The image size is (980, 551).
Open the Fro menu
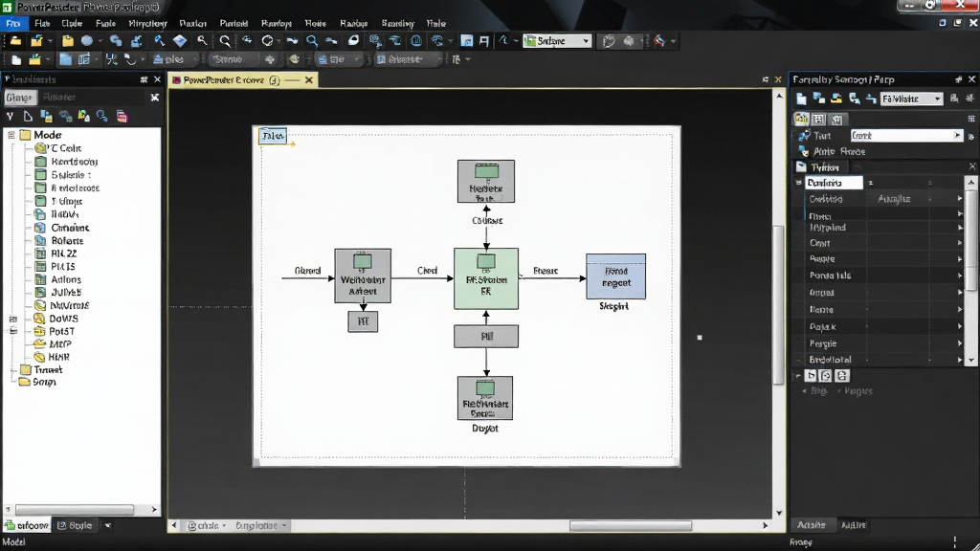13,23
